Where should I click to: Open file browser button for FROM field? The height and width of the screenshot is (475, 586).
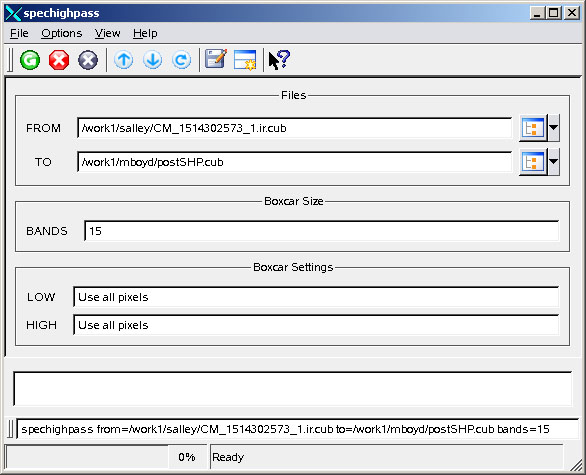point(533,128)
